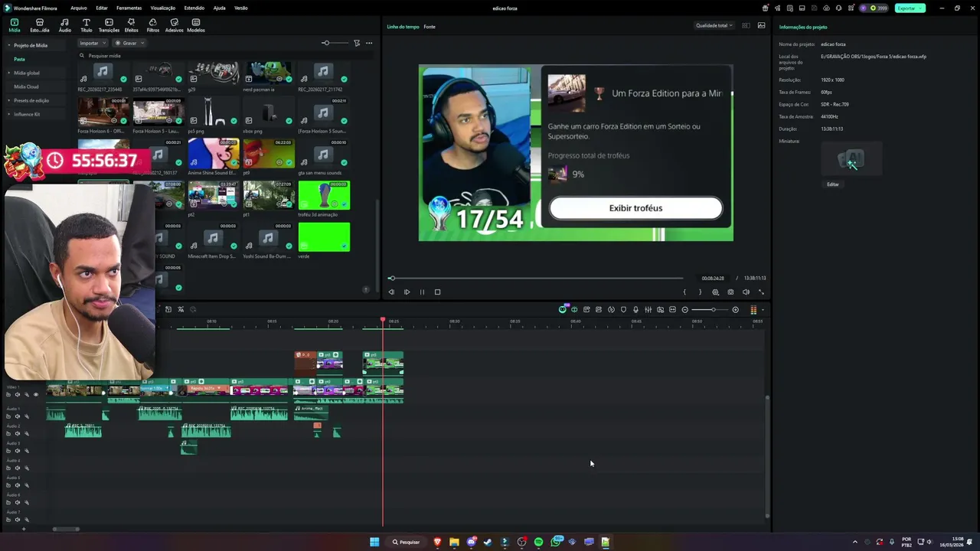Select the green verde media thumbnail

(x=324, y=237)
